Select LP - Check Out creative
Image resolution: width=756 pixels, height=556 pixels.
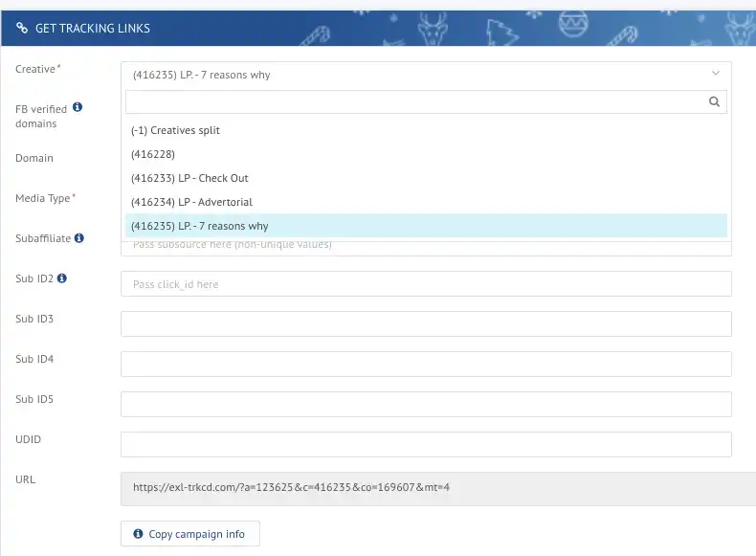426,178
